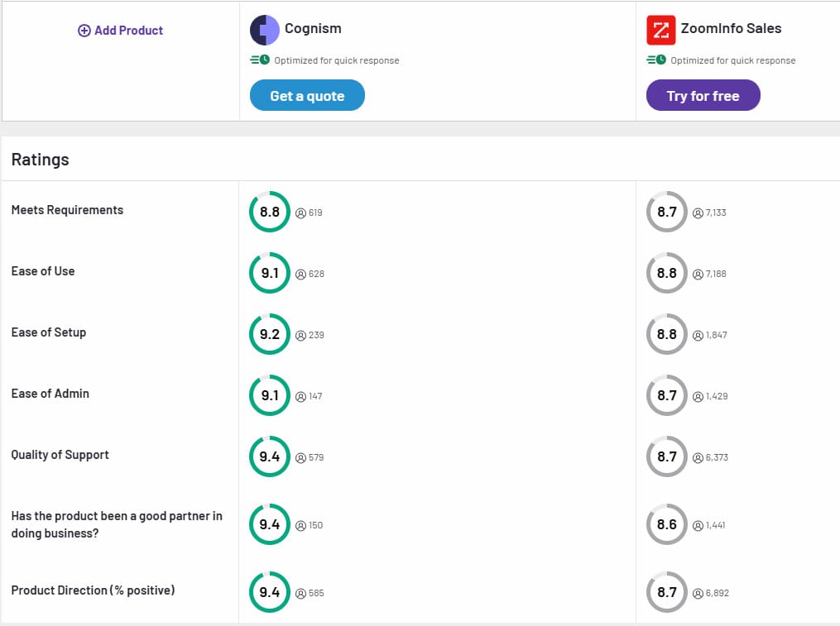Image resolution: width=840 pixels, height=626 pixels.
Task: Open the Cognism product name link
Action: [313, 28]
